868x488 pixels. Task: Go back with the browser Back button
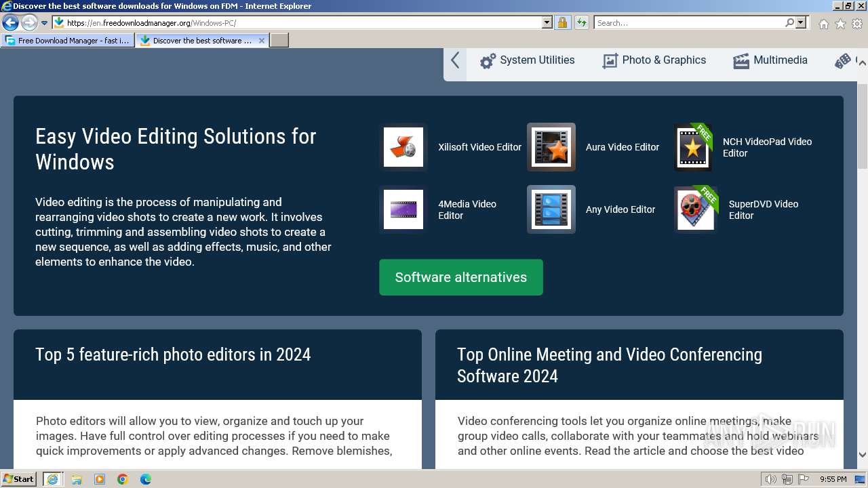(x=10, y=23)
